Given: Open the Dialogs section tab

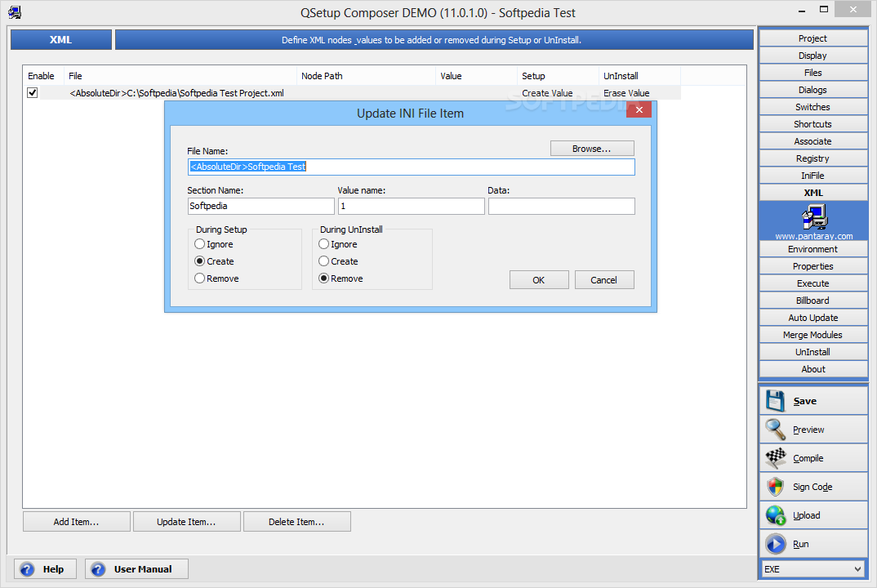Looking at the screenshot, I should [813, 90].
